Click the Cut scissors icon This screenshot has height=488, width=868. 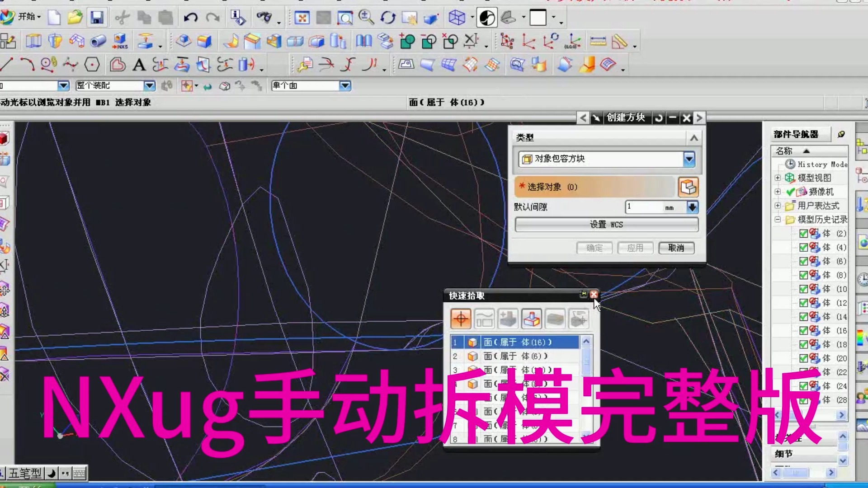pos(122,18)
